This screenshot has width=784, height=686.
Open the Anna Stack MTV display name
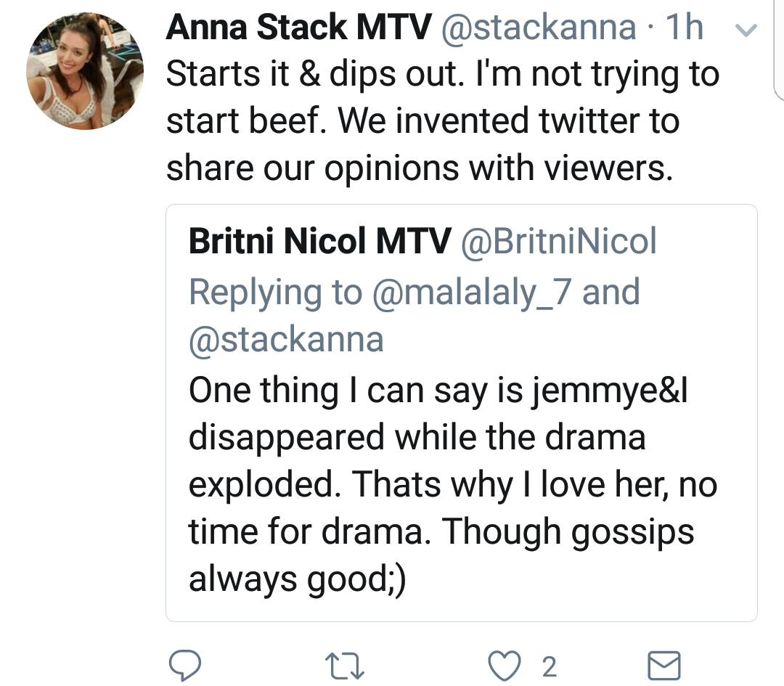[298, 27]
